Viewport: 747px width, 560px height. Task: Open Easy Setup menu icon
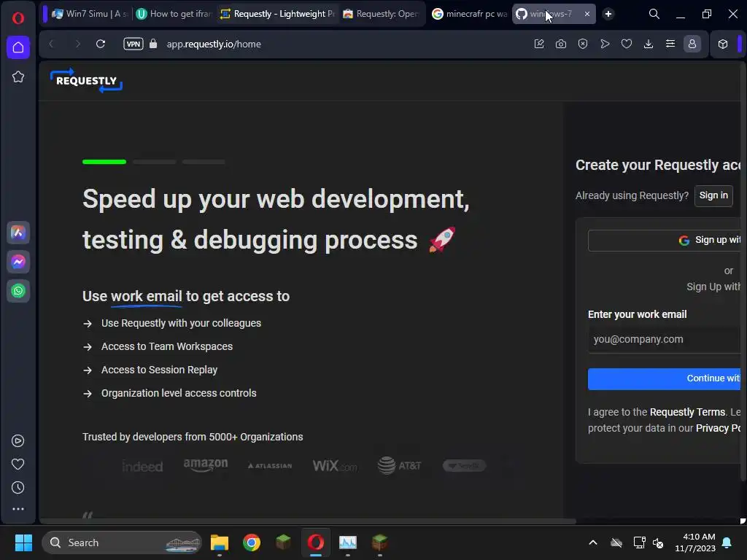[x=670, y=44]
